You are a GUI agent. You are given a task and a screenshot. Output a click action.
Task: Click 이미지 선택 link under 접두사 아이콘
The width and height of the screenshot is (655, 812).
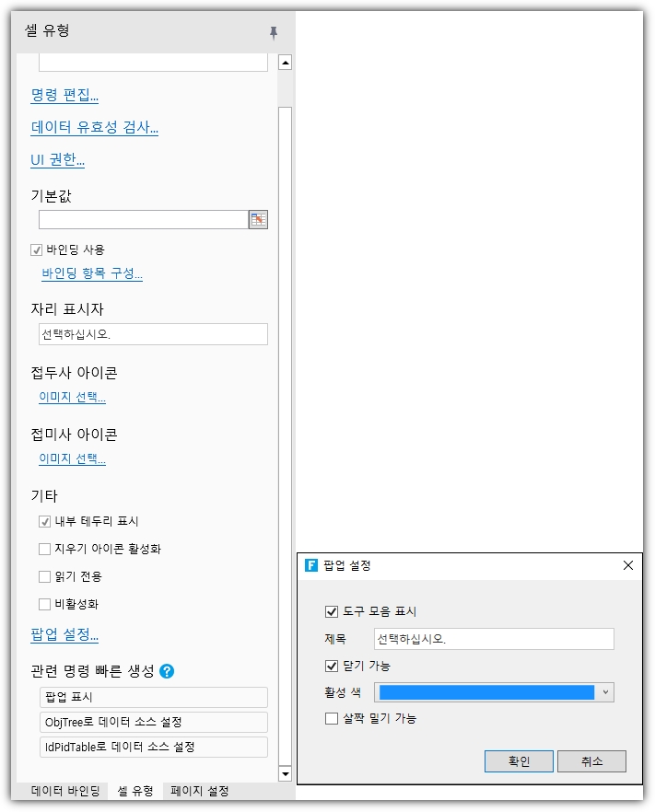tap(72, 398)
